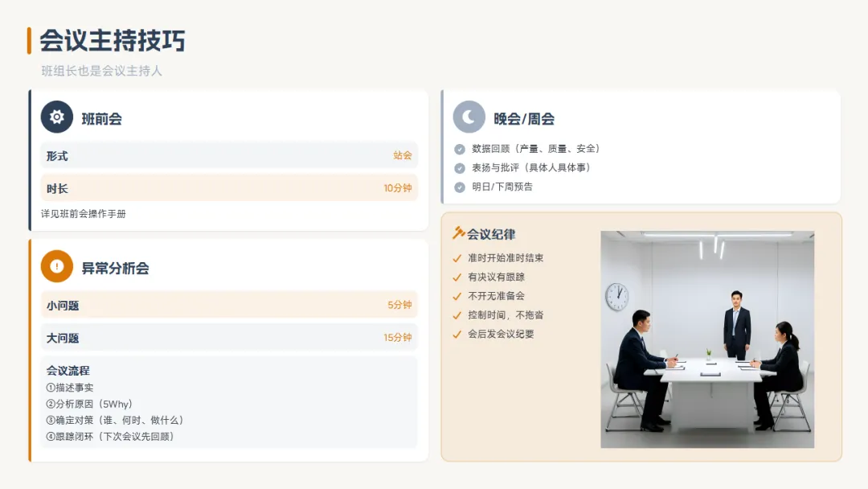868x489 pixels.
Task: Click the text 不开无准备会
Action: coord(496,296)
